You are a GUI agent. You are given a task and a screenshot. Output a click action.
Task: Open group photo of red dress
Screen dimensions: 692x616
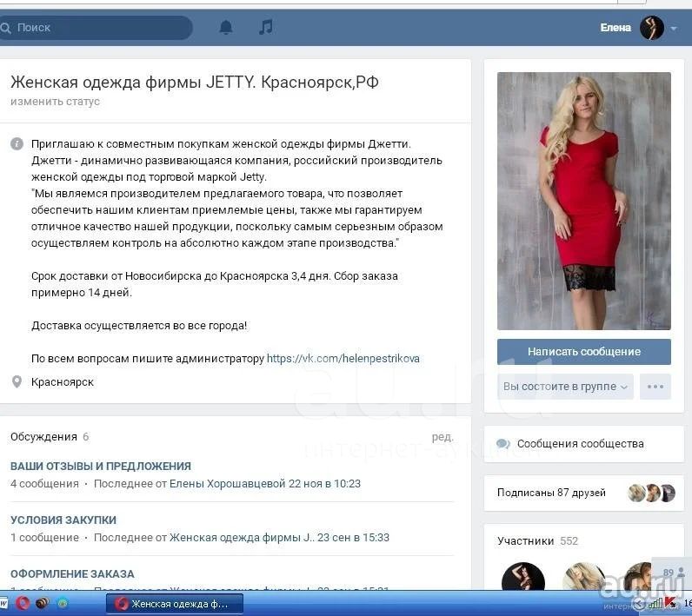[x=584, y=201]
